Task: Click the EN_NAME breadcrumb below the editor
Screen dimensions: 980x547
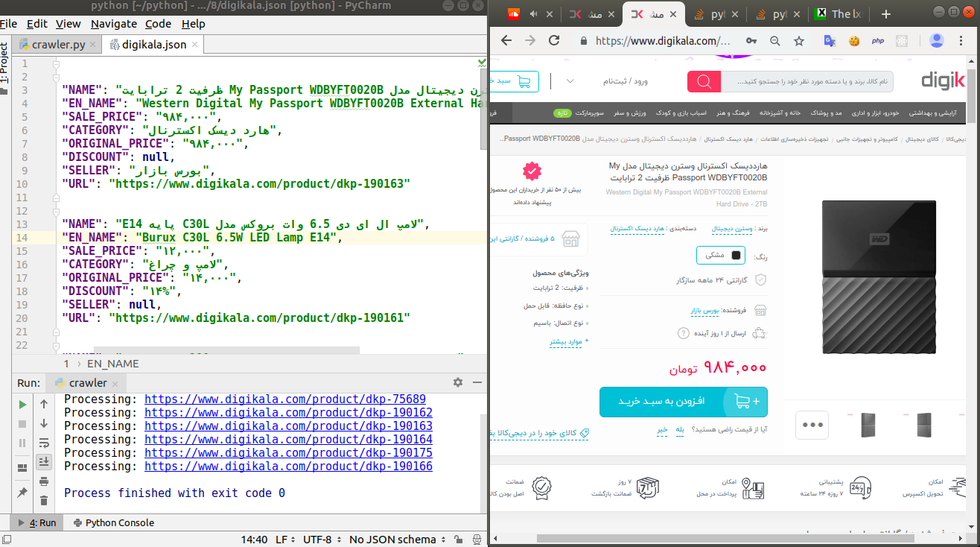Action: (113, 364)
